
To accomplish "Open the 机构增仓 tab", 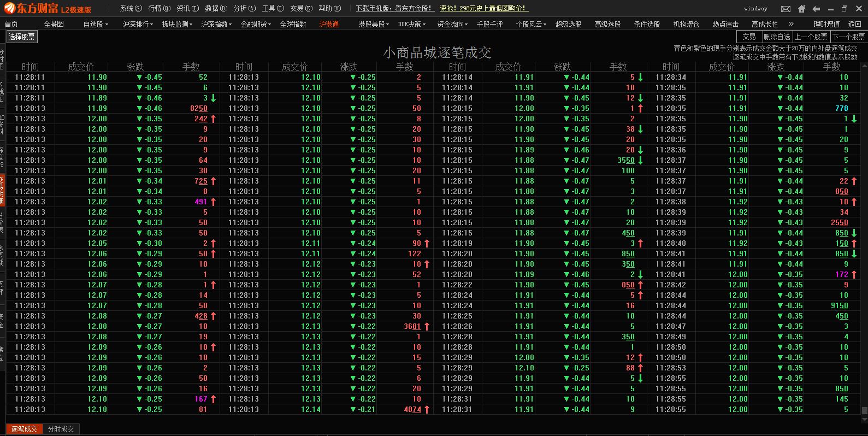I will [x=686, y=24].
